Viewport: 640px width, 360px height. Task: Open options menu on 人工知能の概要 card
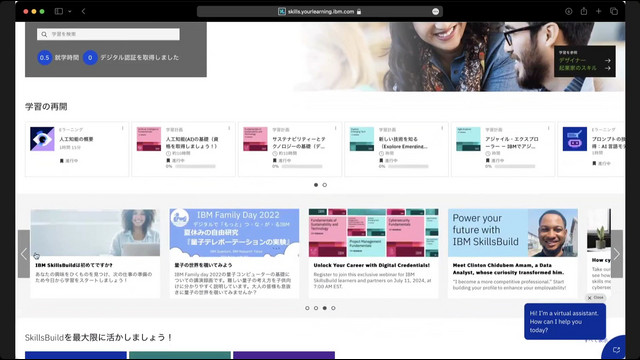[122, 128]
